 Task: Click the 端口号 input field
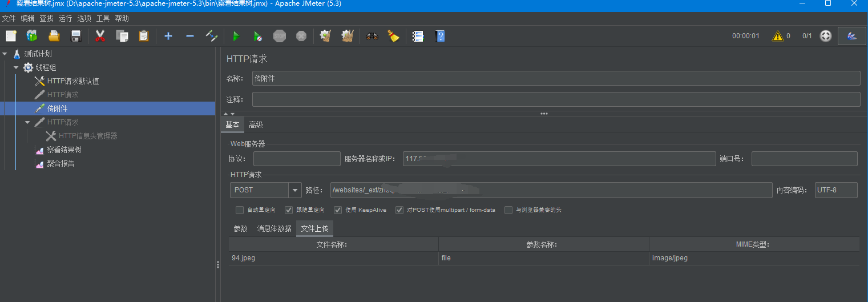pos(804,159)
